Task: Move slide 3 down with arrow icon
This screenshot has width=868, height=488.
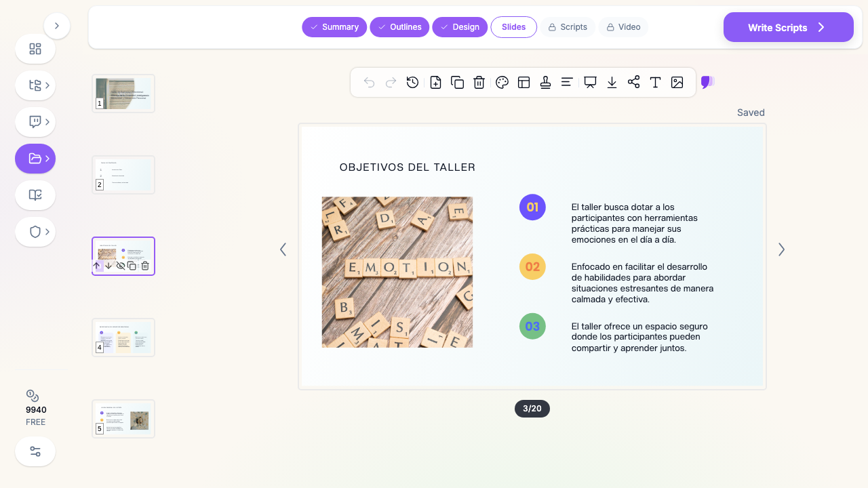Action: (x=108, y=266)
